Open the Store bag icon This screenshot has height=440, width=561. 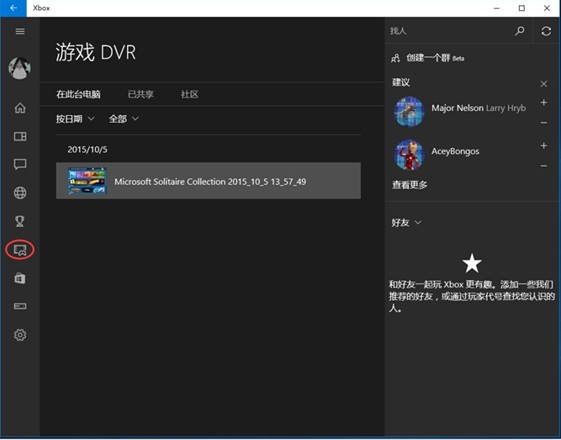[x=20, y=278]
